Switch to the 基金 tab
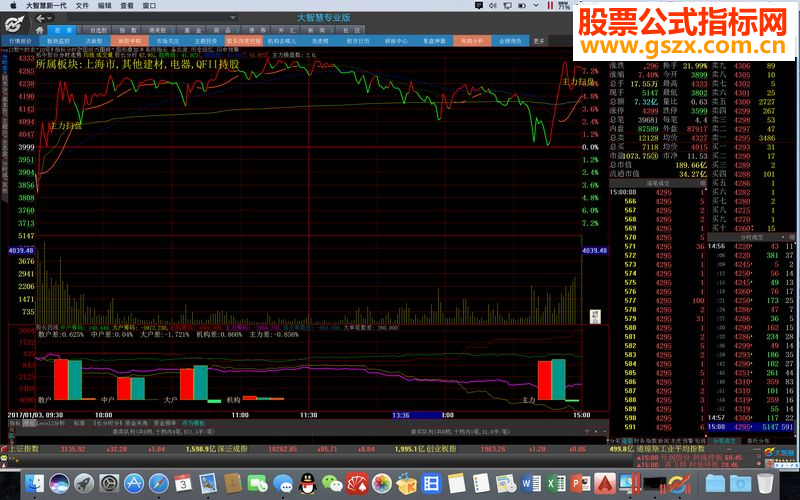The height and width of the screenshot is (500, 800). point(190,30)
